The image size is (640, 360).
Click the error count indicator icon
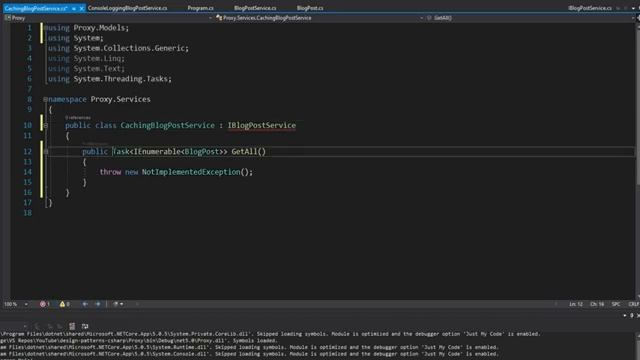(44, 304)
